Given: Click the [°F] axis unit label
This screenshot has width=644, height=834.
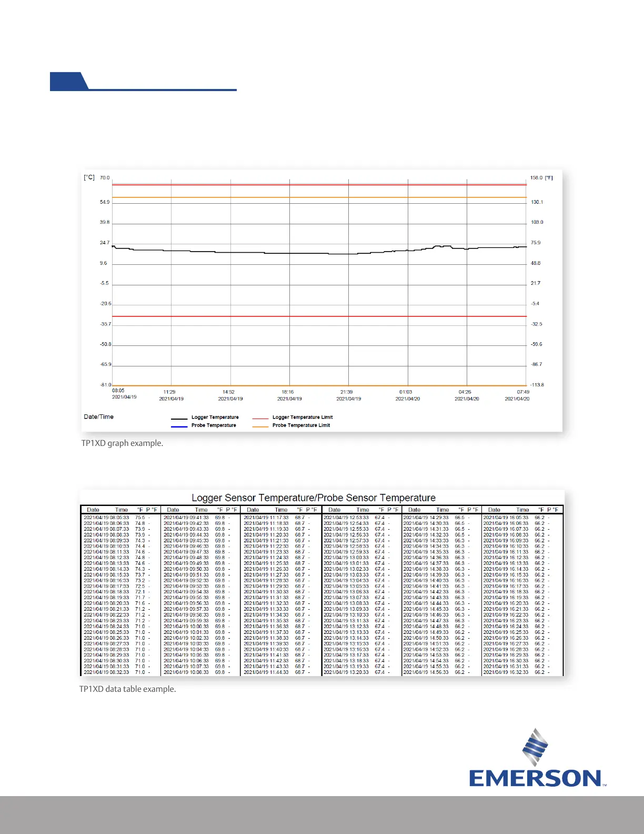Looking at the screenshot, I should click(549, 178).
